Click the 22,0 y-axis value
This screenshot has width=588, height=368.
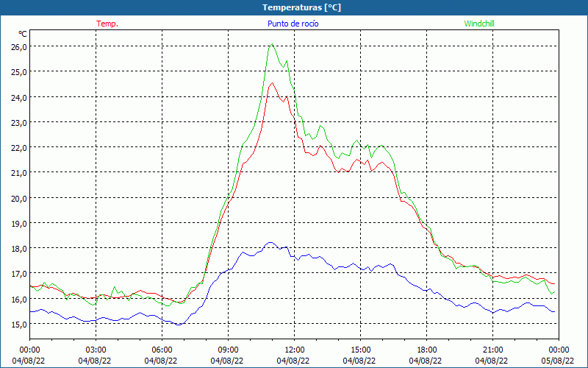pos(20,148)
